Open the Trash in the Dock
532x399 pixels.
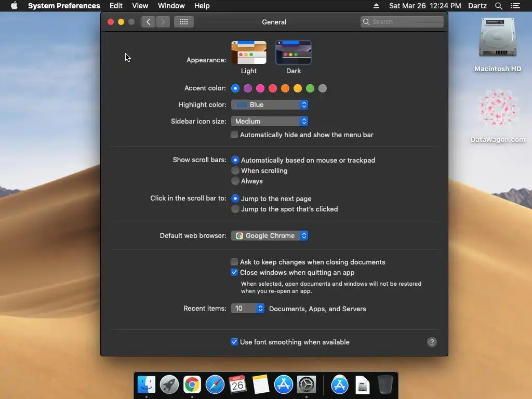385,385
